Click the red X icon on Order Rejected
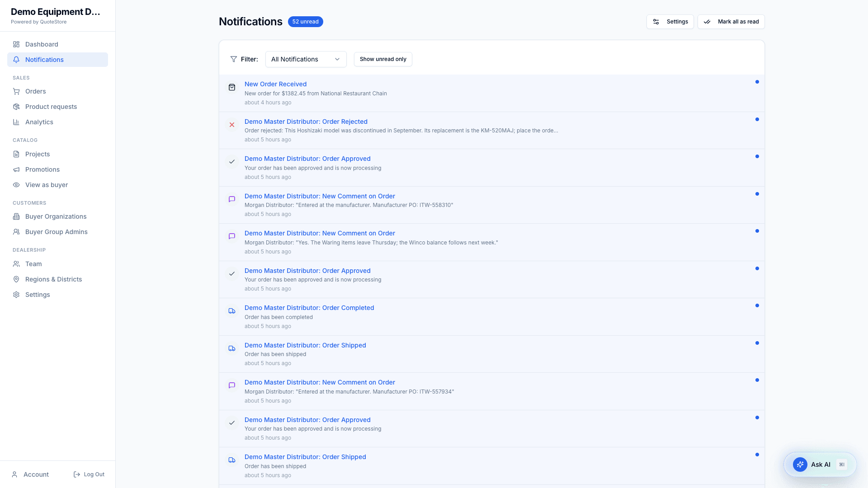Screen dimensions: 868x488 pos(232,125)
